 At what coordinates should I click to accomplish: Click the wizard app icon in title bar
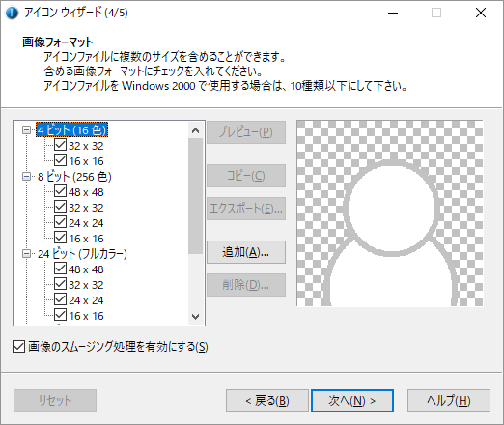pyautogui.click(x=12, y=13)
